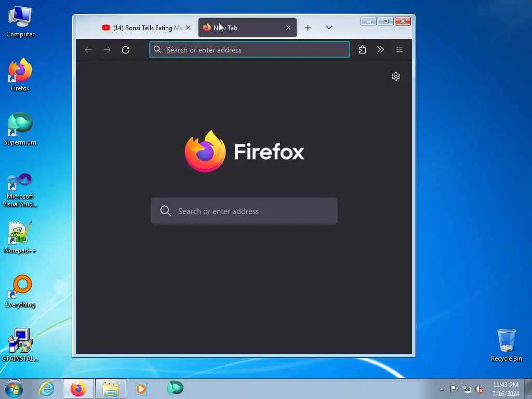Show hidden system tray icons arrow
Viewport: 532px width, 399px height.
(x=442, y=390)
